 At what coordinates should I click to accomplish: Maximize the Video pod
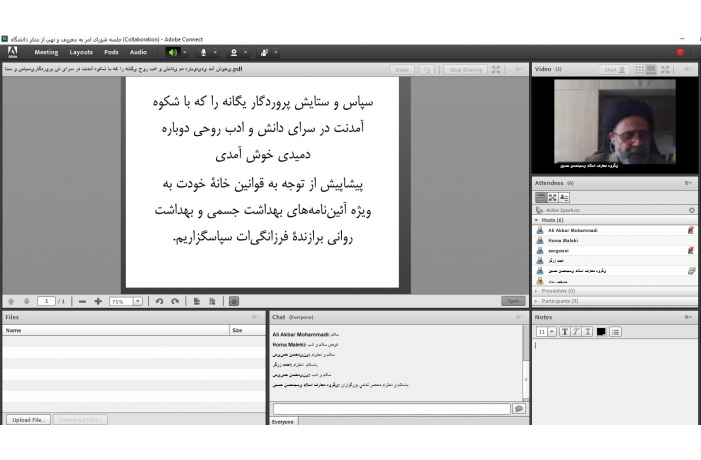click(x=665, y=69)
